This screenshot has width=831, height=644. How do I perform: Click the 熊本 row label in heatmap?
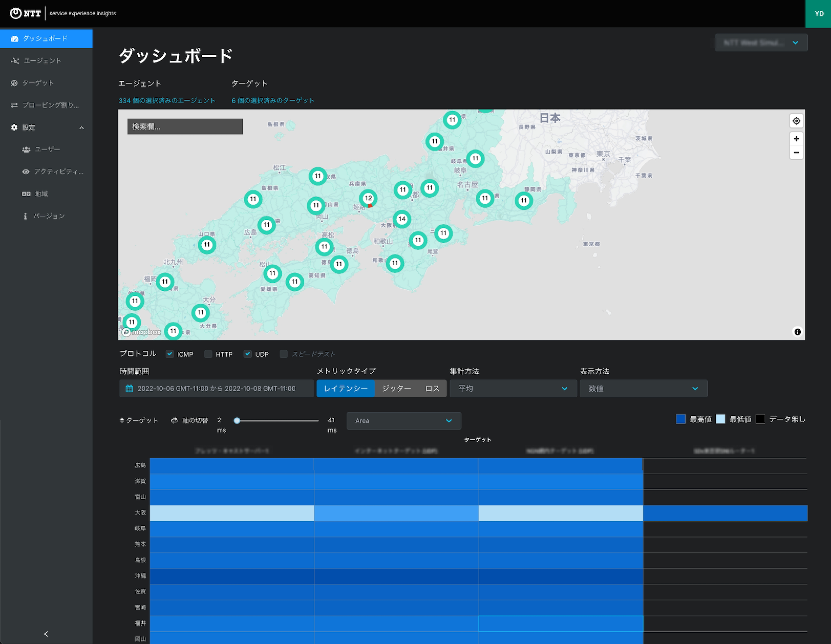pos(140,544)
